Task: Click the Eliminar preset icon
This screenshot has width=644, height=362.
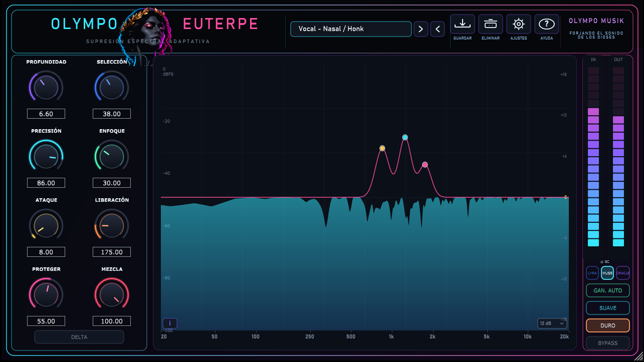Action: click(491, 24)
